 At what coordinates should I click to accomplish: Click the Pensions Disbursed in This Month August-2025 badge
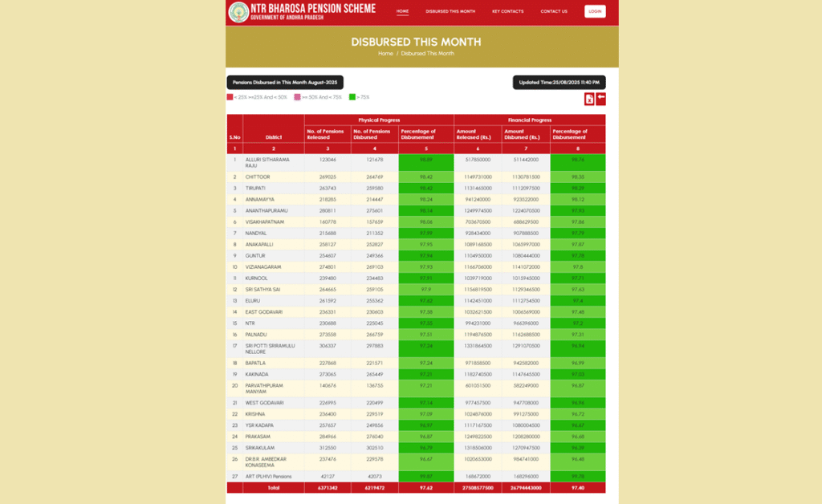tap(285, 82)
